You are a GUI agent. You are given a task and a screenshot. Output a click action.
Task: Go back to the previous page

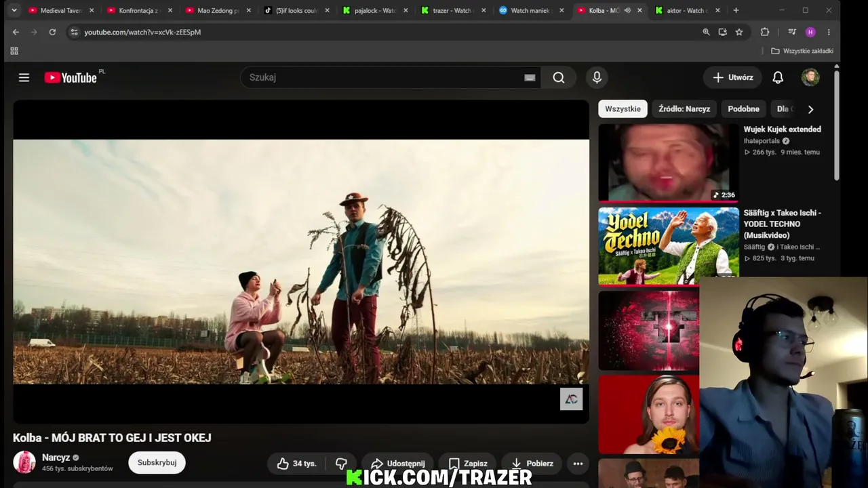coord(16,32)
